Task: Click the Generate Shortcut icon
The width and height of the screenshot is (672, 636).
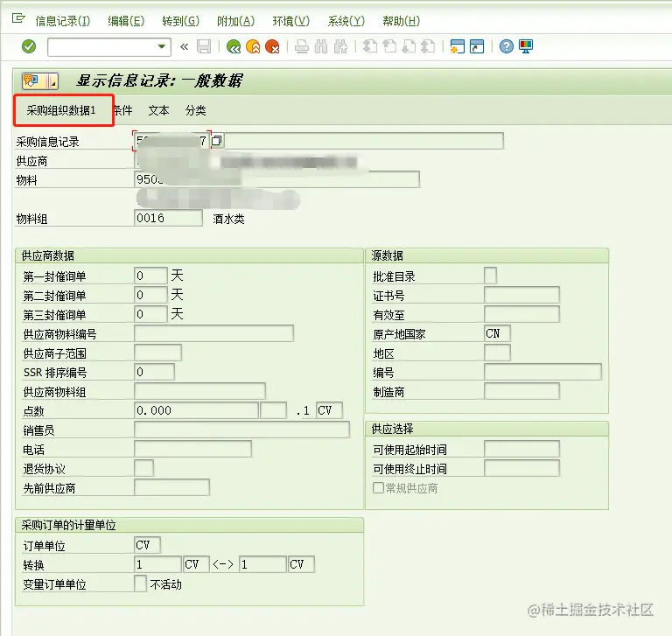Action: (477, 46)
